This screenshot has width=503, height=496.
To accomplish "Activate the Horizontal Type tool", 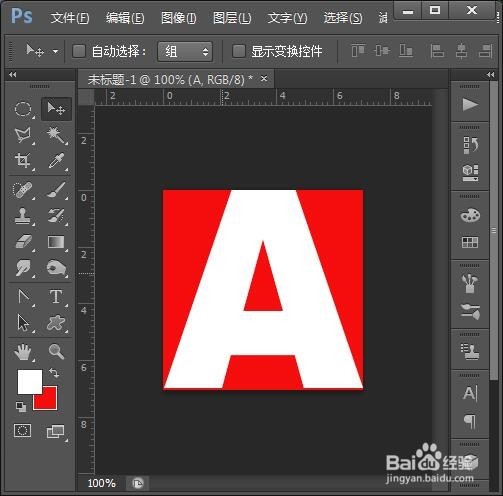I will coord(56,297).
